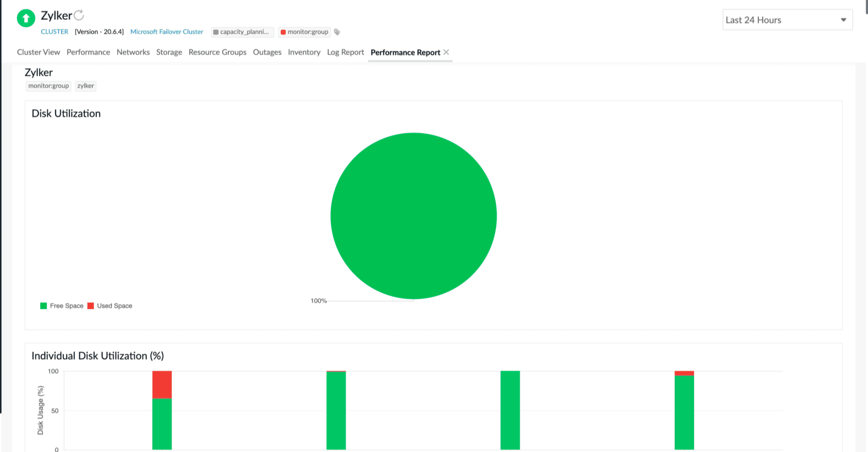The image size is (868, 452).
Task: Click the tag icon after monitor:group
Action: 337,32
